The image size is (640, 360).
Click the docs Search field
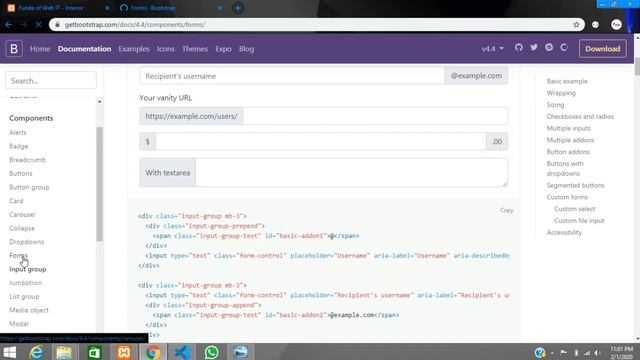coord(51,80)
